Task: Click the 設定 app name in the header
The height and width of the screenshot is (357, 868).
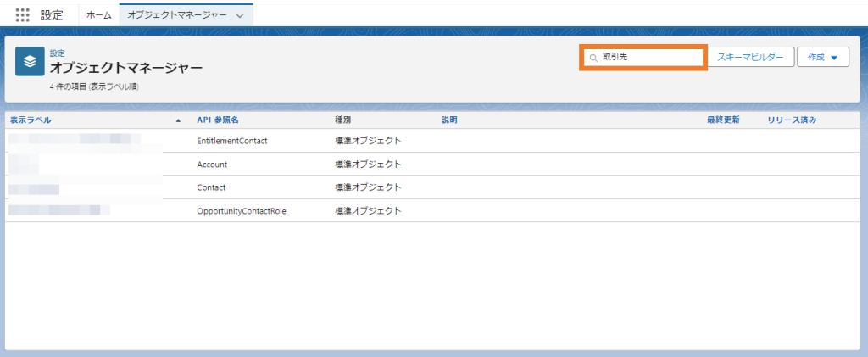Action: coord(52,15)
